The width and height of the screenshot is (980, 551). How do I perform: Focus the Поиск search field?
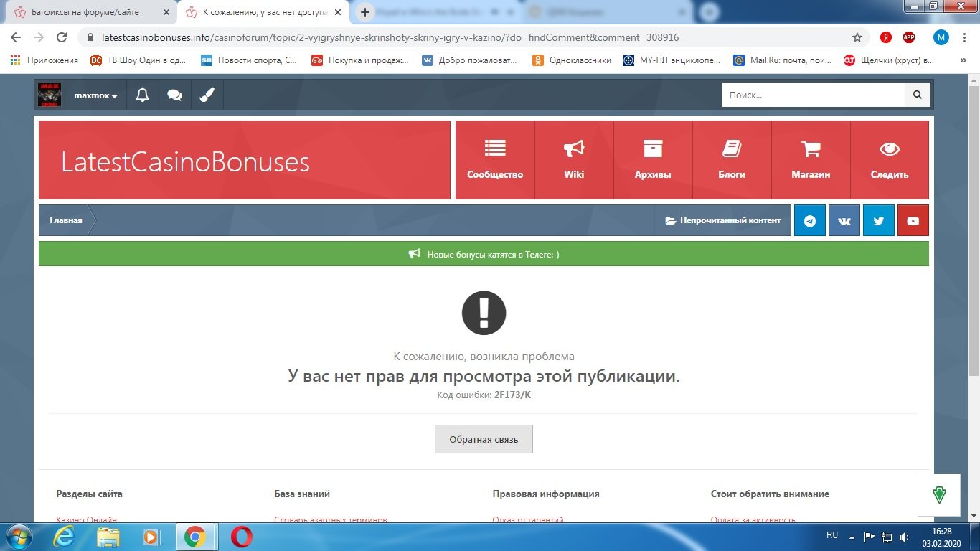813,95
